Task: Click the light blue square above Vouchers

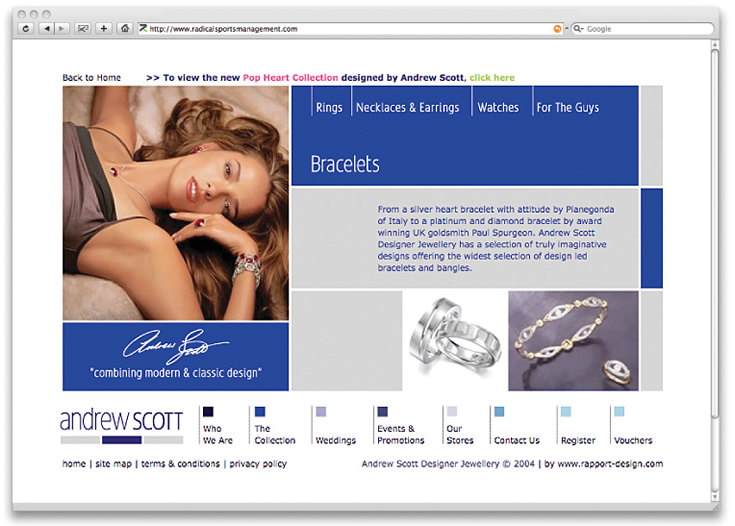Action: coord(619,412)
